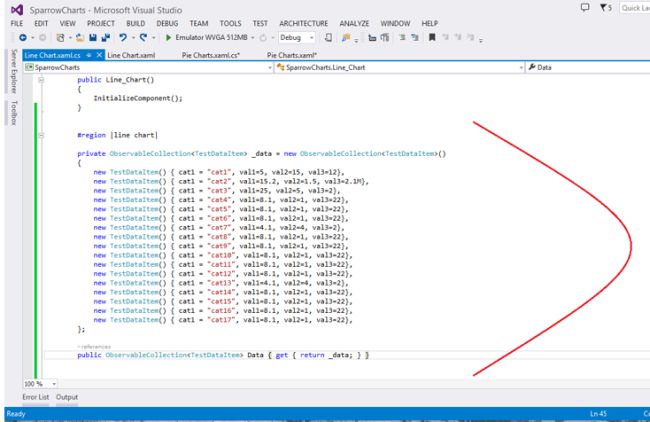Open the Data member dropdown
This screenshot has width=650, height=422.
tap(588, 67)
